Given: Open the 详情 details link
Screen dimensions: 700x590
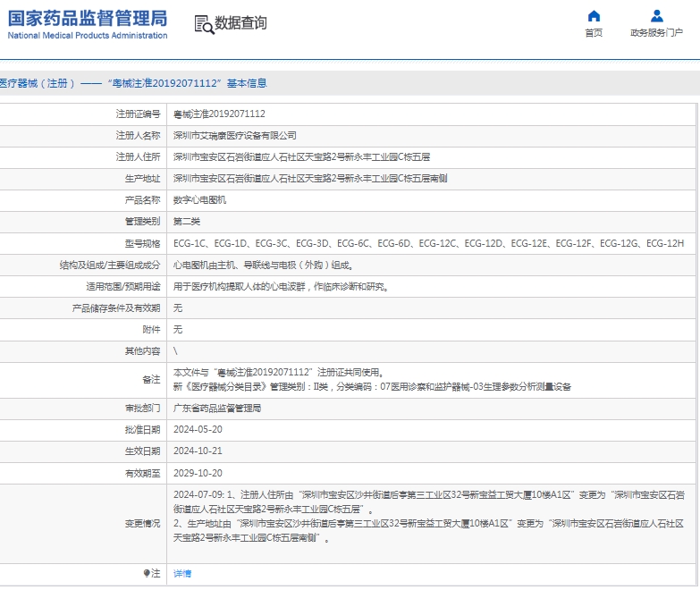Looking at the screenshot, I should (182, 574).
